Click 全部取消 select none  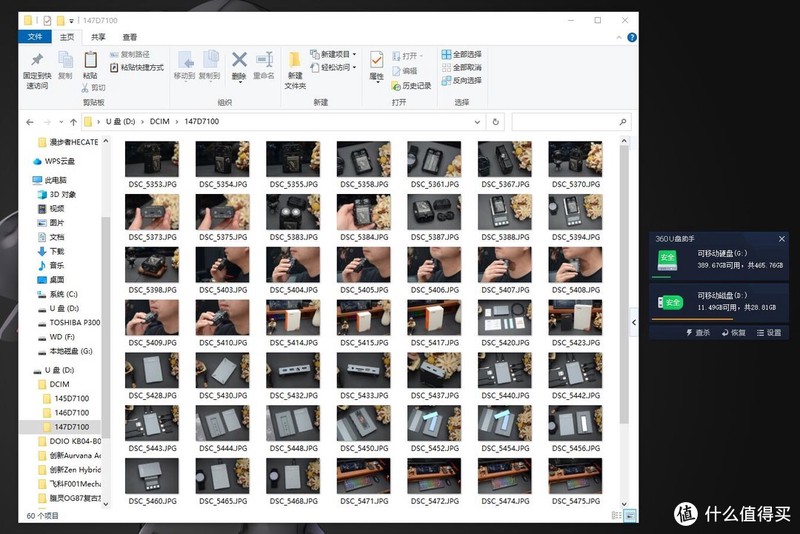(462, 67)
